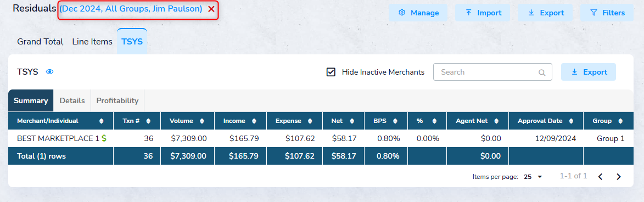Toggle the TSYS eye visibility icon

click(50, 72)
